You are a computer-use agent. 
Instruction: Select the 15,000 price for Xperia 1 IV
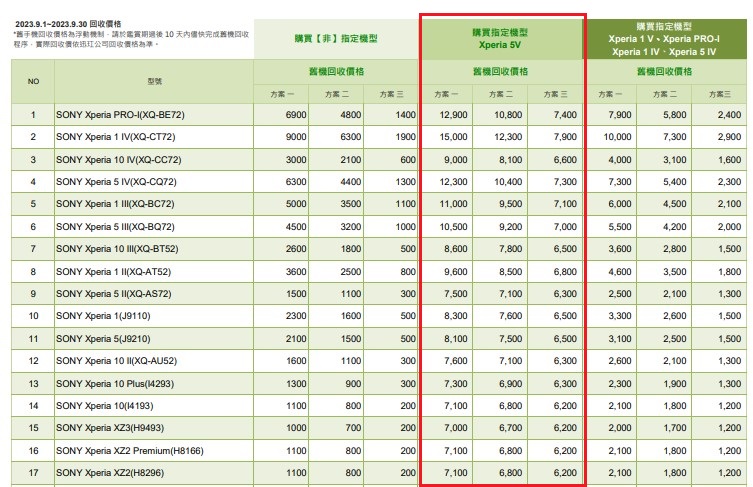tap(453, 137)
